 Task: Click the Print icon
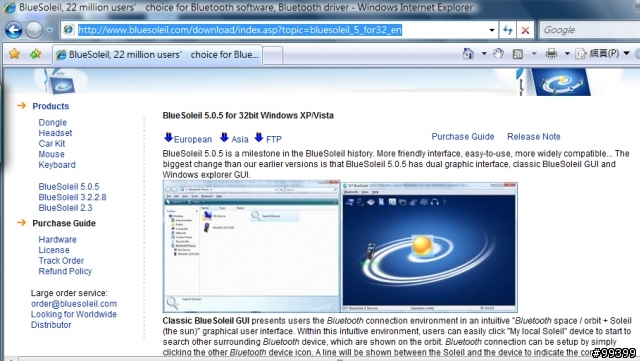coord(551,53)
